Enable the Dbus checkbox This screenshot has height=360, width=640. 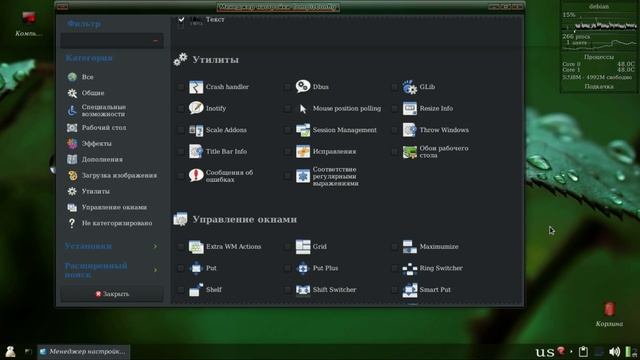(x=288, y=87)
